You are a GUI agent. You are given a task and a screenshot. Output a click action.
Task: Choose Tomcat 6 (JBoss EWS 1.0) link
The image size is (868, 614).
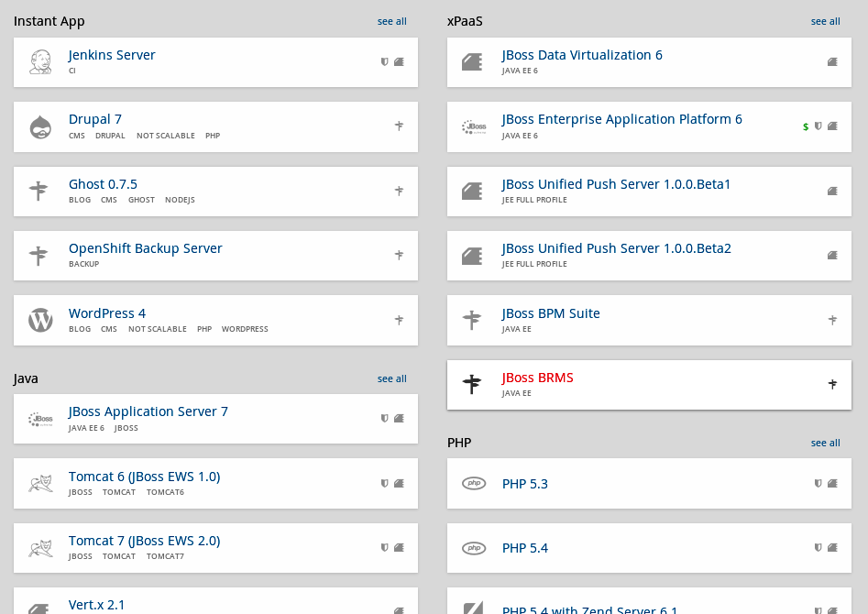click(145, 477)
